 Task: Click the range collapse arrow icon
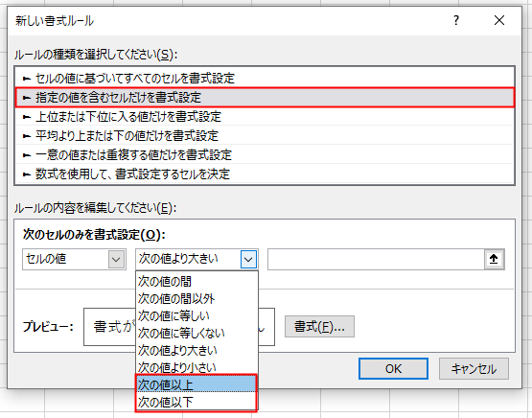(x=494, y=259)
